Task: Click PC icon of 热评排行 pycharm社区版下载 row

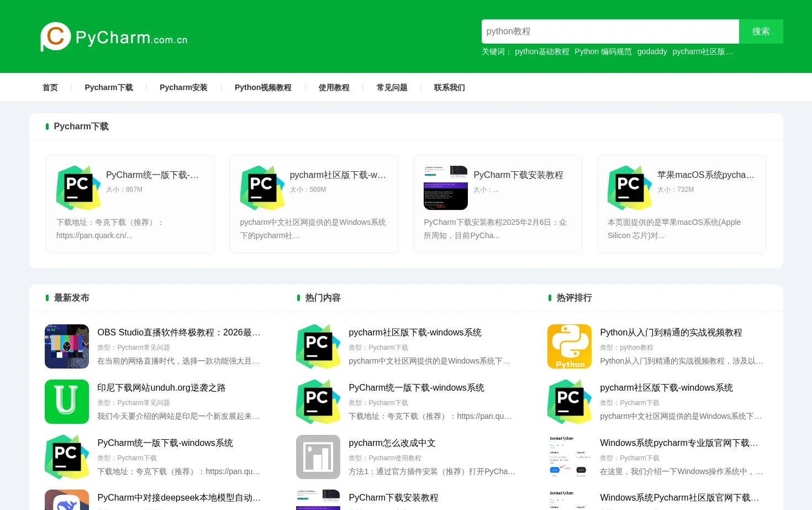Action: (570, 402)
